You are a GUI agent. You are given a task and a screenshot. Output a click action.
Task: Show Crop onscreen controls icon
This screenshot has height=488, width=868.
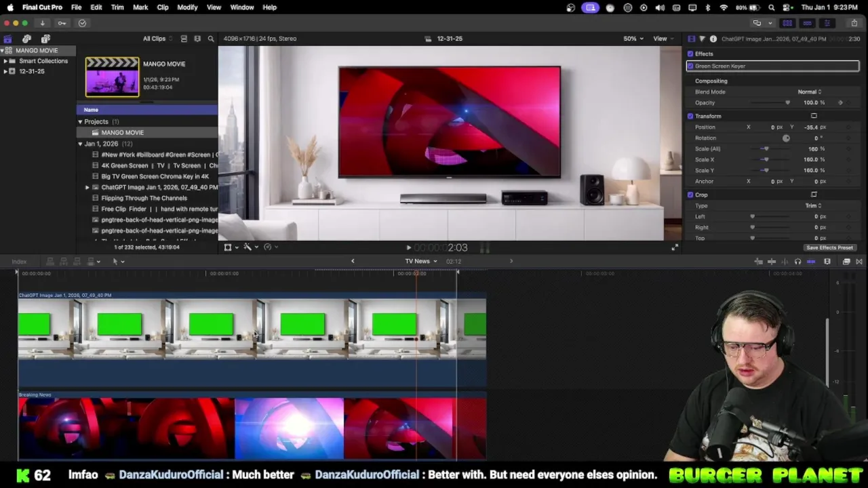coord(814,195)
